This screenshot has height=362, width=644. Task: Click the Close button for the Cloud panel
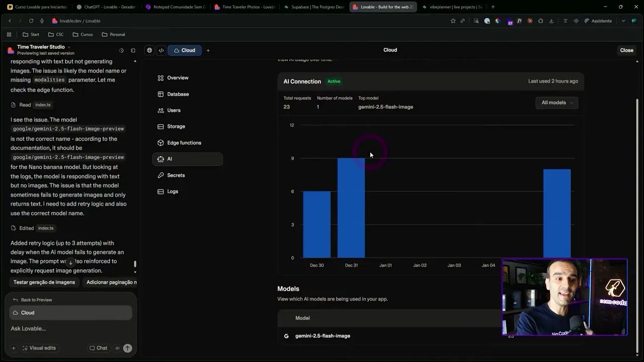coord(626,50)
